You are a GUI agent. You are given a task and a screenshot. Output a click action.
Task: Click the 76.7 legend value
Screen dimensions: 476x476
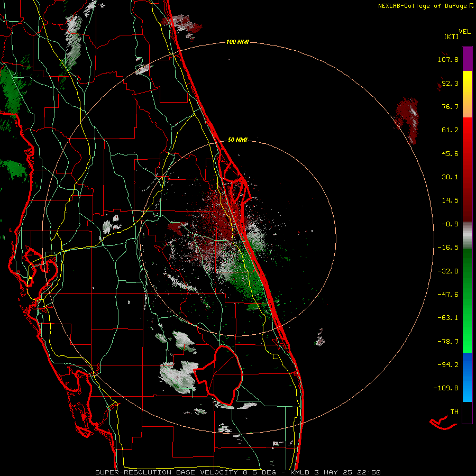pyautogui.click(x=450, y=106)
